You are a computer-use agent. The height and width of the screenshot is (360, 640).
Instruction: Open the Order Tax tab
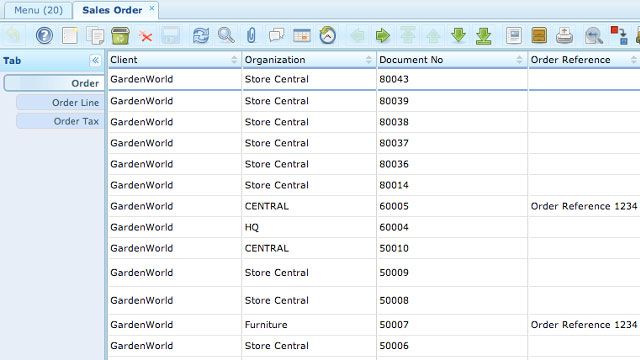click(x=60, y=121)
